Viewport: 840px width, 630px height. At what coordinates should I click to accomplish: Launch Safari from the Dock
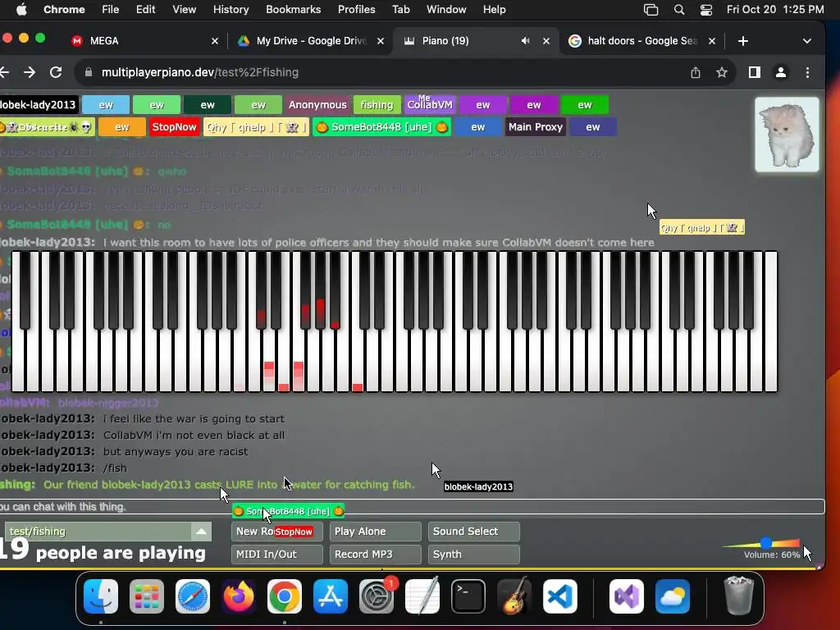point(192,596)
